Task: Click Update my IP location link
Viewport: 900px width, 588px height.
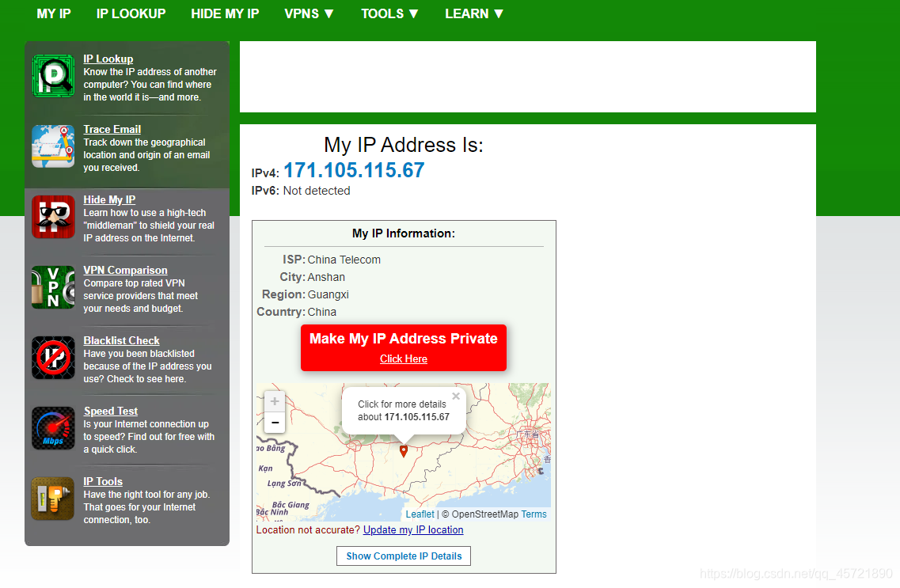Action: pos(413,530)
